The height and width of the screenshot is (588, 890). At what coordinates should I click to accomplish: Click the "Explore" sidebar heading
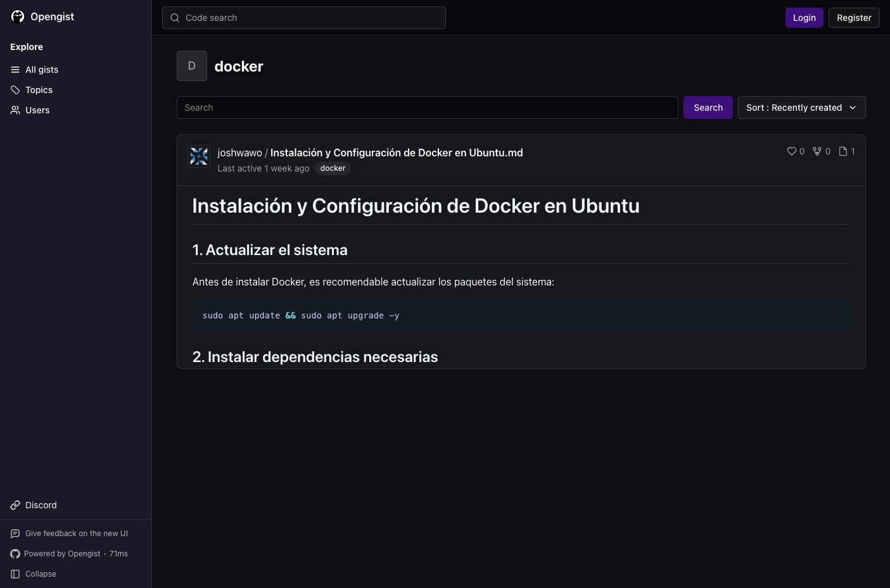27,47
